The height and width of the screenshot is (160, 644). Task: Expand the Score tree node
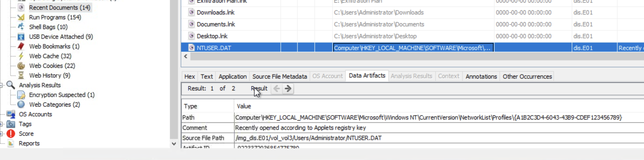[1, 134]
